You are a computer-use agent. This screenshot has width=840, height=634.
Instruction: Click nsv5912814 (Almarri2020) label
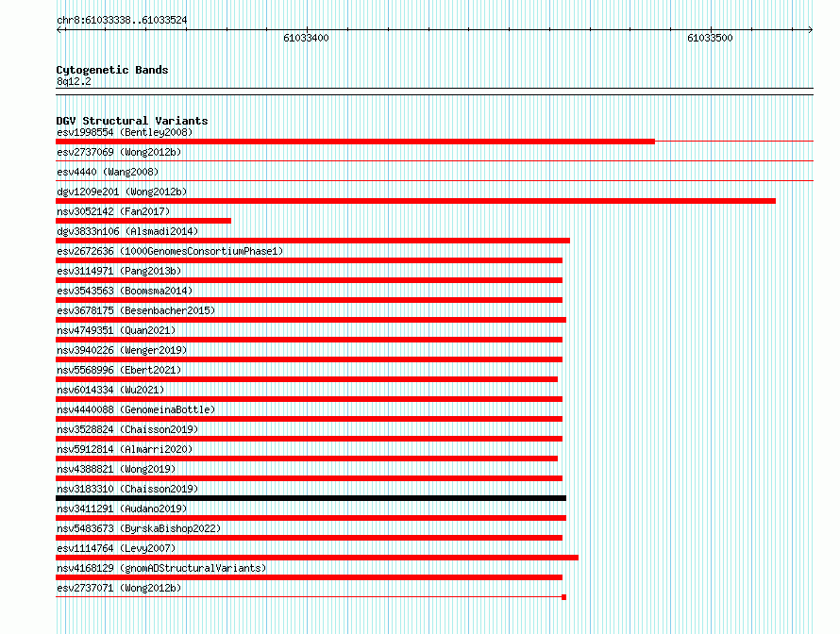click(125, 449)
